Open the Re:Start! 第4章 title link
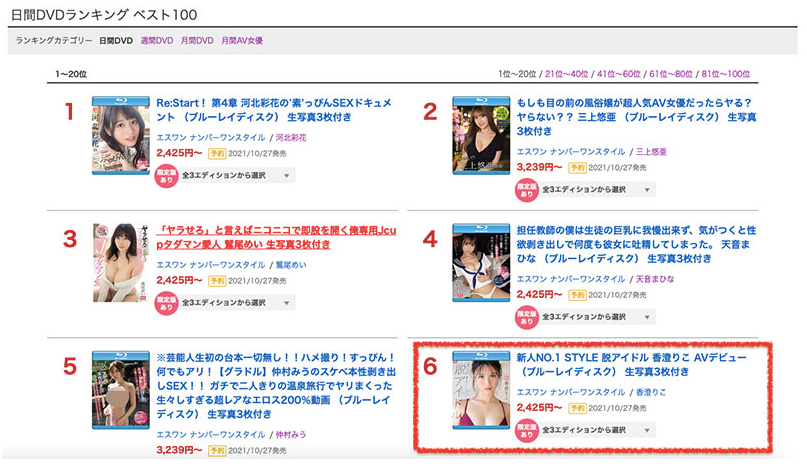Screen dimensions: 807x474 pyautogui.click(x=274, y=110)
